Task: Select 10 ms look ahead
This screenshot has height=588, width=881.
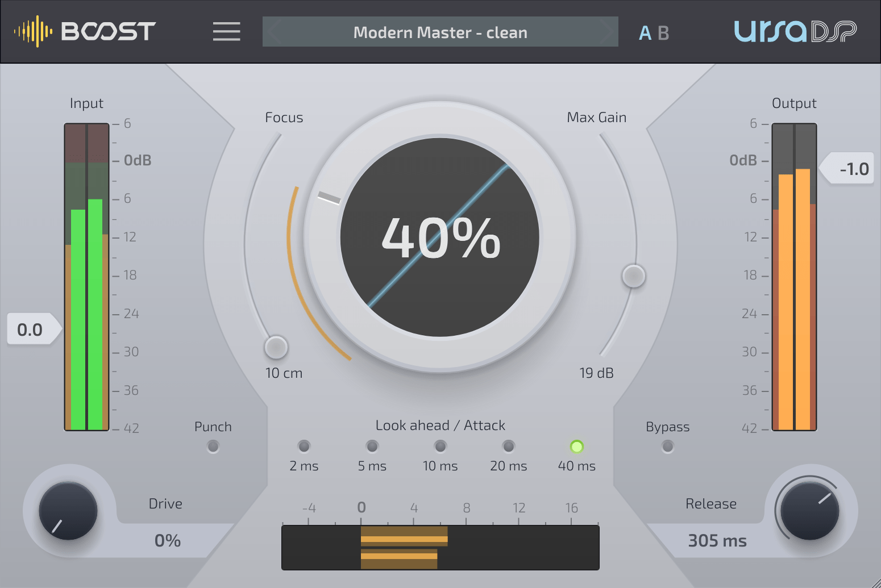Action: (440, 446)
